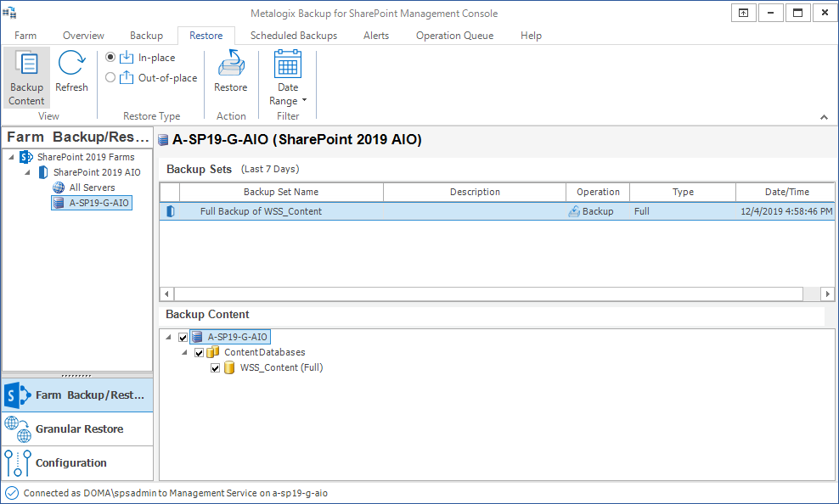The width and height of the screenshot is (839, 504).
Task: Click the Restore action icon
Action: pyautogui.click(x=231, y=64)
